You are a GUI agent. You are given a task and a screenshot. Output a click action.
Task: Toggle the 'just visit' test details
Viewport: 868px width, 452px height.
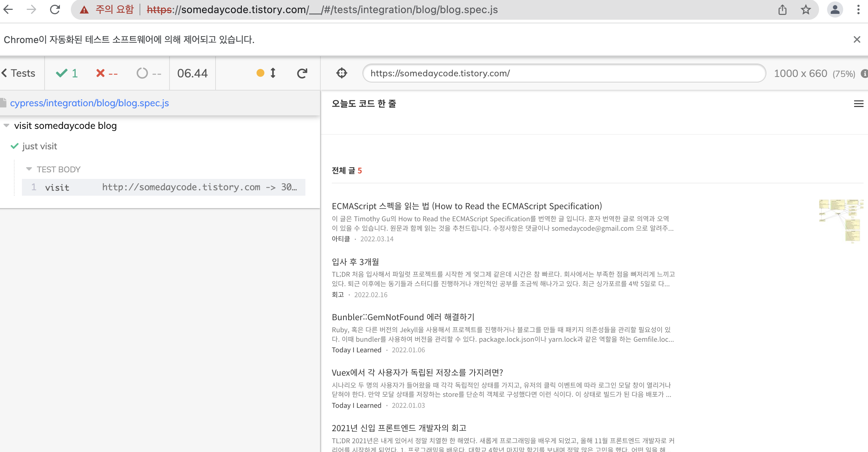click(39, 146)
